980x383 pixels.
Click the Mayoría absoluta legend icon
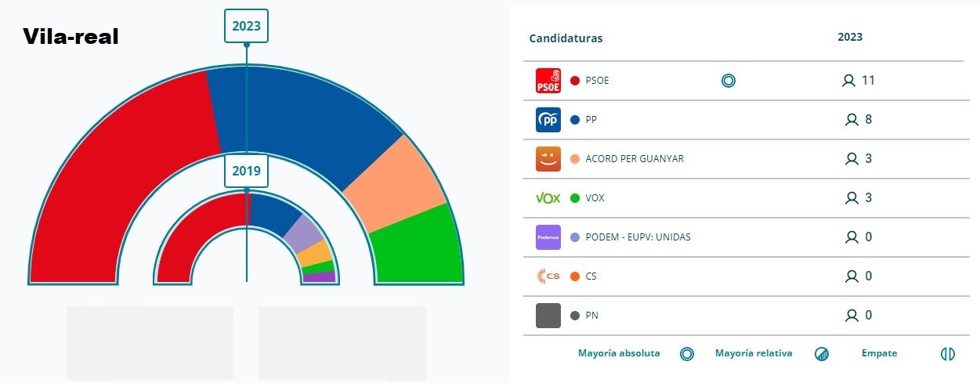(687, 354)
